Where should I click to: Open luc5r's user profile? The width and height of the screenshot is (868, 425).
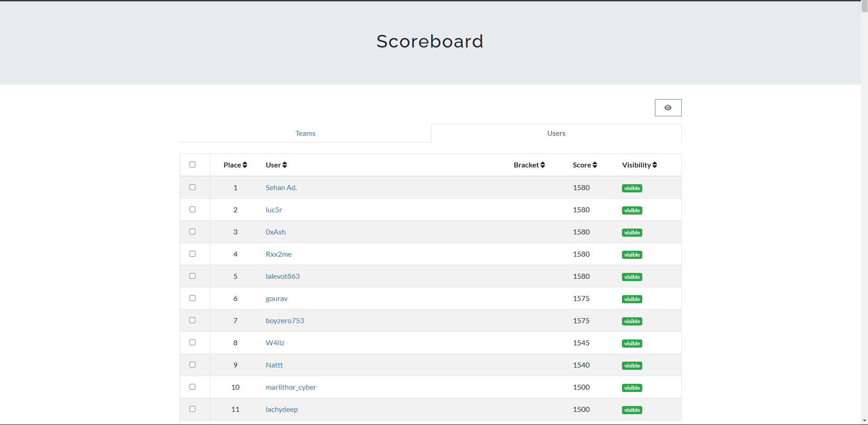point(273,210)
